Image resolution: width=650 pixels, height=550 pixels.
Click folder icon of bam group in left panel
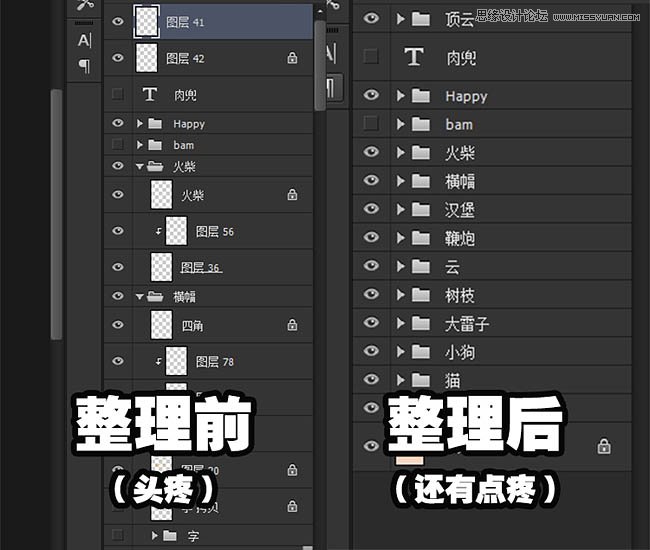(155, 145)
